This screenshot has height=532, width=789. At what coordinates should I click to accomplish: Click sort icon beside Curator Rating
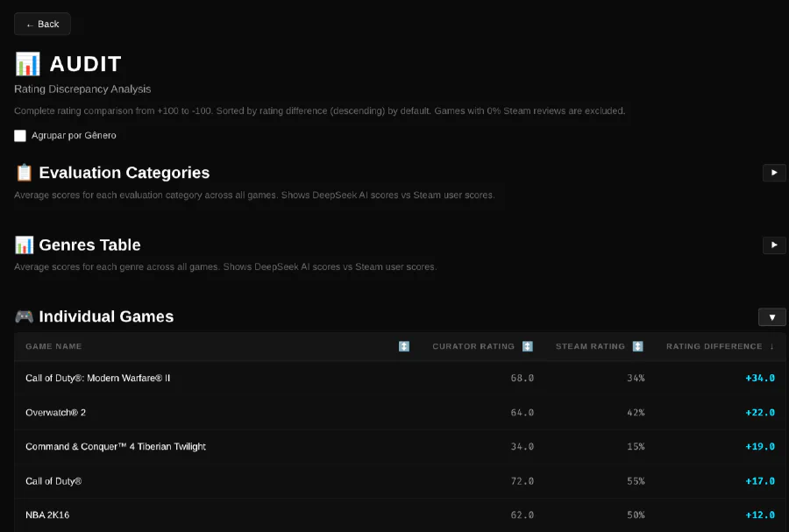tap(528, 346)
